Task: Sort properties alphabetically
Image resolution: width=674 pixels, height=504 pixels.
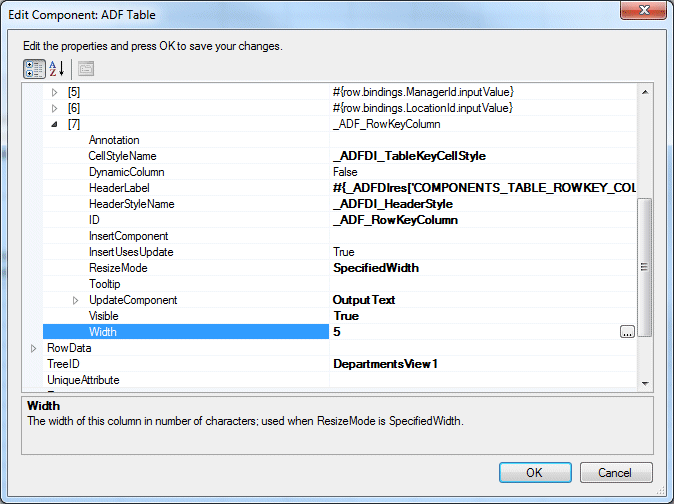Action: tap(57, 69)
